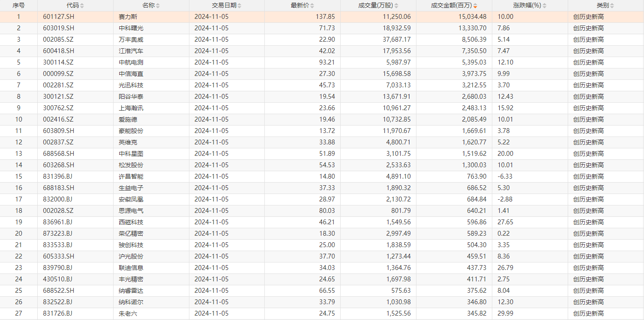The width and height of the screenshot is (644, 320).
Task: Open the stock named 纳睿雷达
Action: tap(131, 291)
